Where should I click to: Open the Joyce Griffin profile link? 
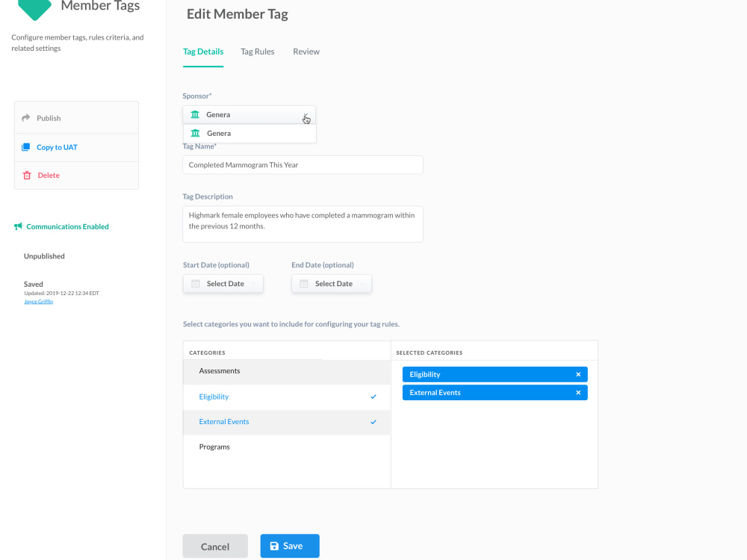(x=38, y=301)
